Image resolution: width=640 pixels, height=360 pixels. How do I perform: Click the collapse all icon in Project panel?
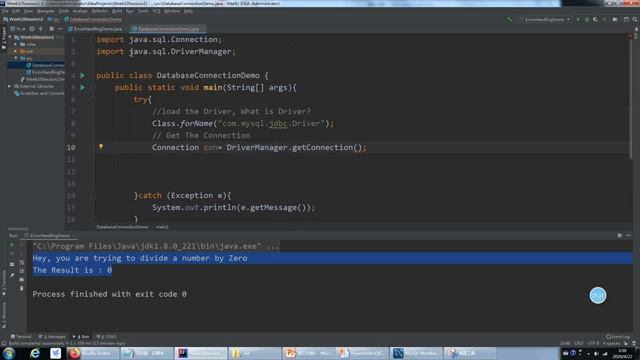pos(41,29)
